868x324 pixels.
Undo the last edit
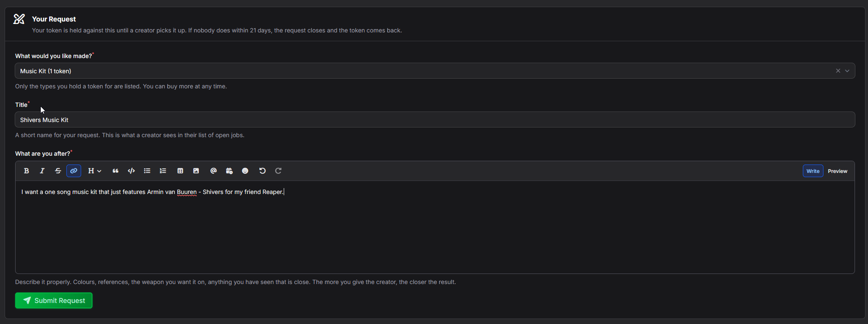(x=262, y=171)
